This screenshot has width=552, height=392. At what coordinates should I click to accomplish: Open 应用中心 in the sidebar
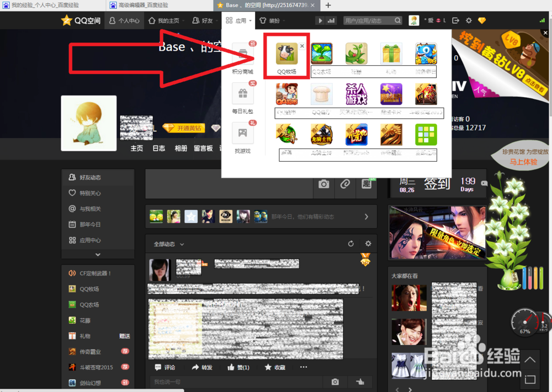click(98, 240)
